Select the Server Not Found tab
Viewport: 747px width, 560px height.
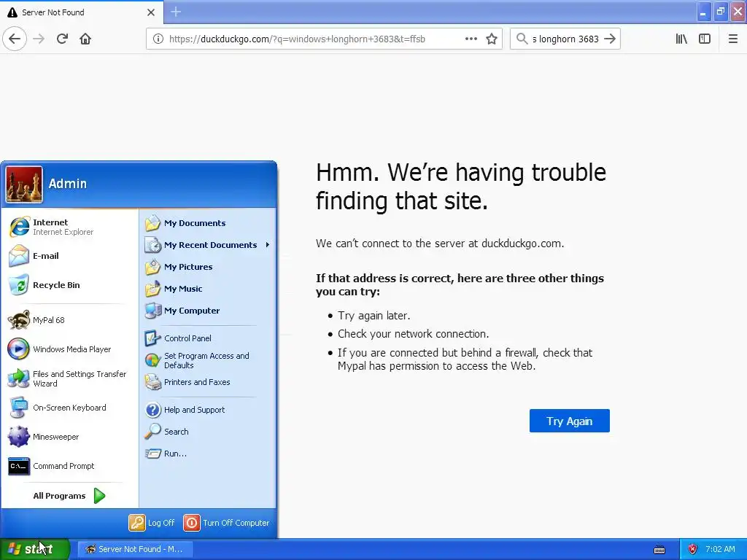pos(82,12)
